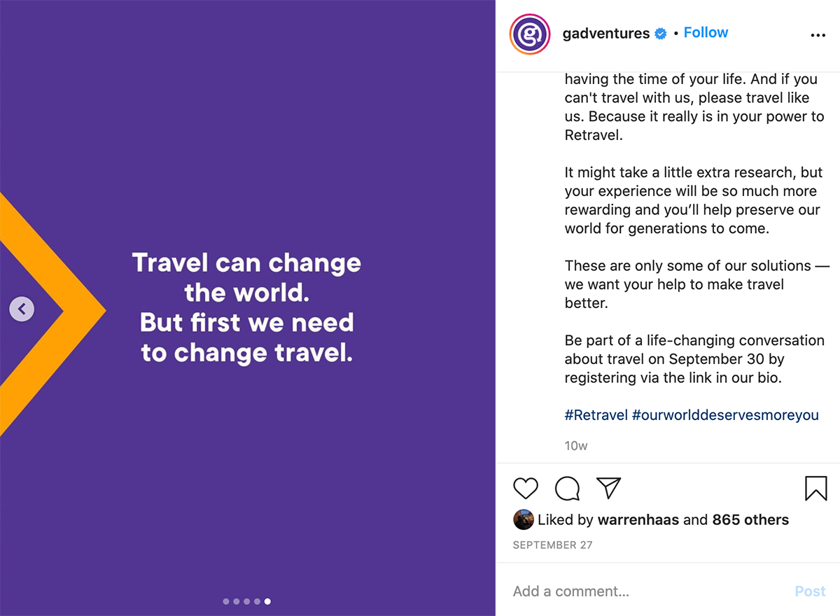Save post with bookmark icon
Viewport: 840px width, 616px height.
coord(816,489)
